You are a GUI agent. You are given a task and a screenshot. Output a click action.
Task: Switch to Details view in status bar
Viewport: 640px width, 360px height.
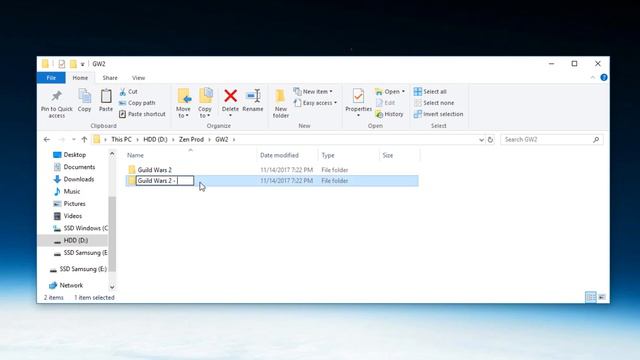point(590,297)
